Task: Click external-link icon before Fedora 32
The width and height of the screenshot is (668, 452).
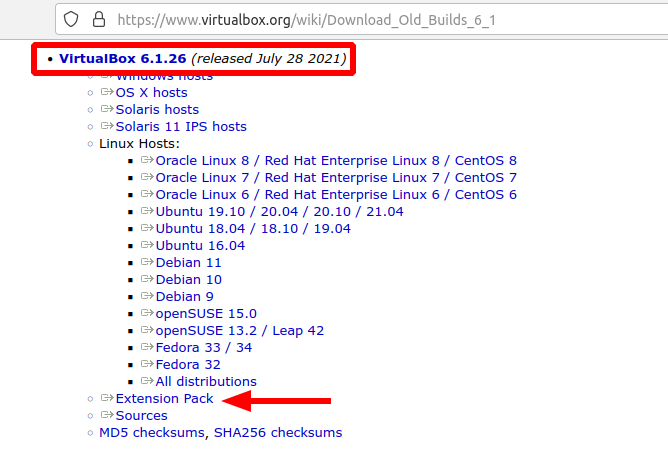Action: 147,364
